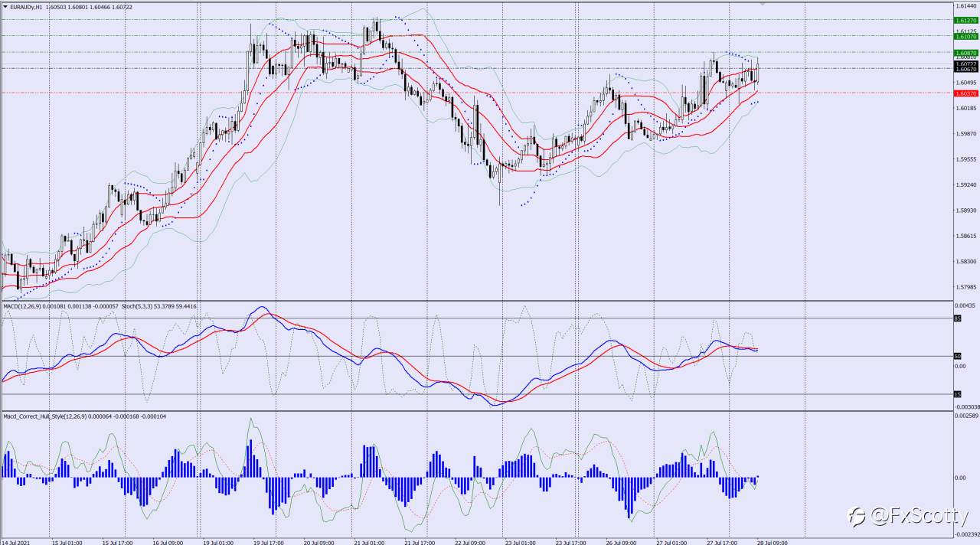Viewport: 980px width, 545px height.
Task: Click the stochastic level 15 label
Action: (957, 394)
